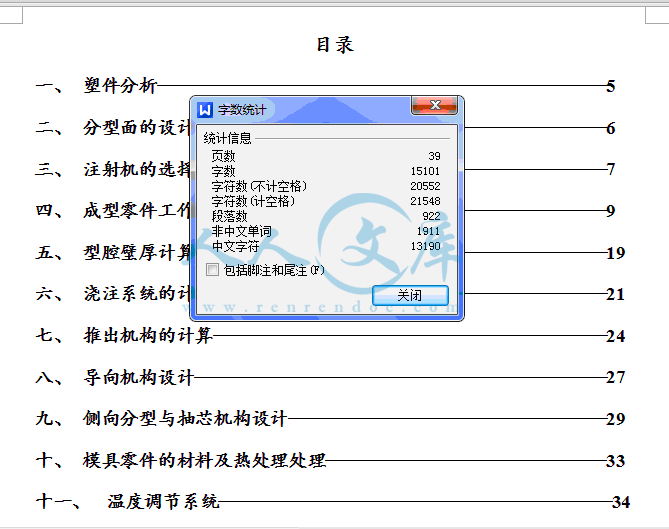The height and width of the screenshot is (529, 669).
Task: Click page number 33 in contents
Action: coord(616,461)
